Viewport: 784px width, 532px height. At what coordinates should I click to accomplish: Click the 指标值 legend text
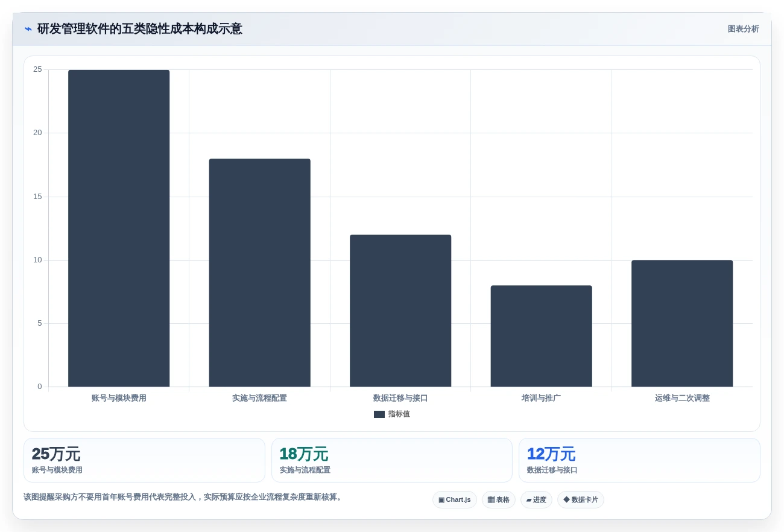(399, 414)
